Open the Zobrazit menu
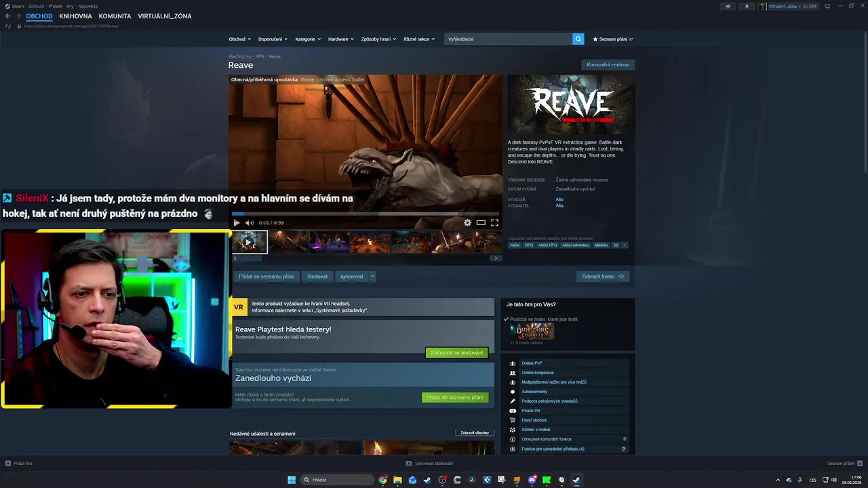Viewport: 868px width, 488px height. (x=36, y=6)
